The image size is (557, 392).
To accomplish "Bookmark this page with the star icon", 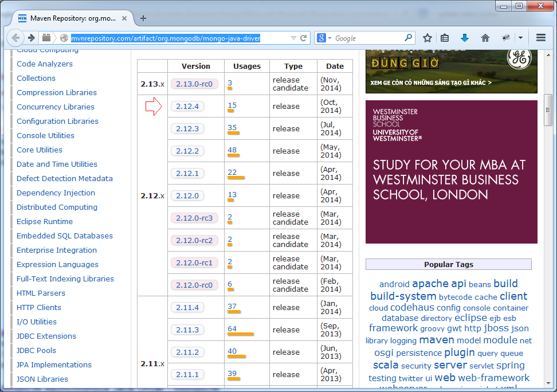I will point(427,38).
